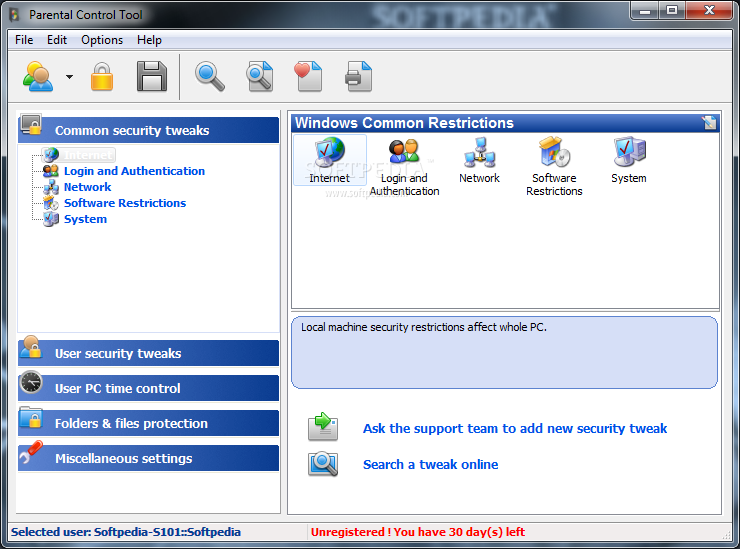The image size is (740, 549).
Task: Click the wrench icon on Miscellaneous settings
Action: pyautogui.click(x=31, y=452)
